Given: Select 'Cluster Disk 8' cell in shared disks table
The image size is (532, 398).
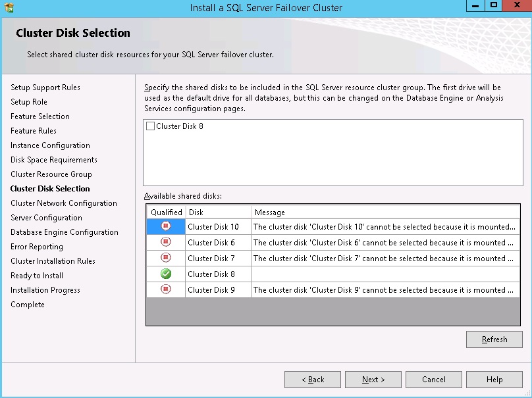Looking at the screenshot, I should [218, 274].
